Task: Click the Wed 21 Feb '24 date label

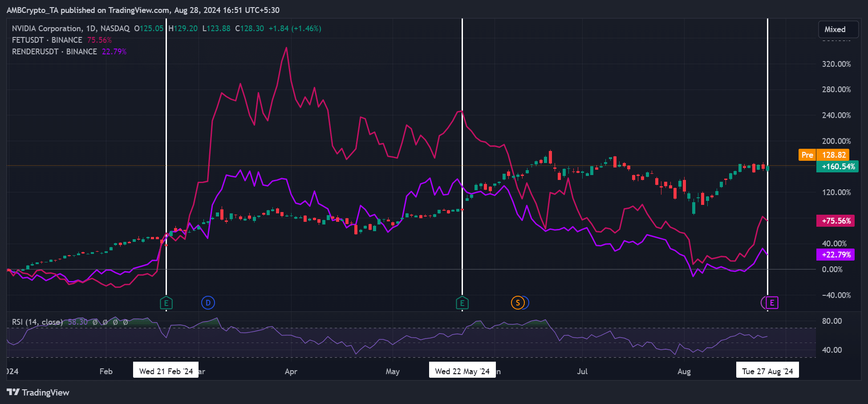Action: click(166, 371)
